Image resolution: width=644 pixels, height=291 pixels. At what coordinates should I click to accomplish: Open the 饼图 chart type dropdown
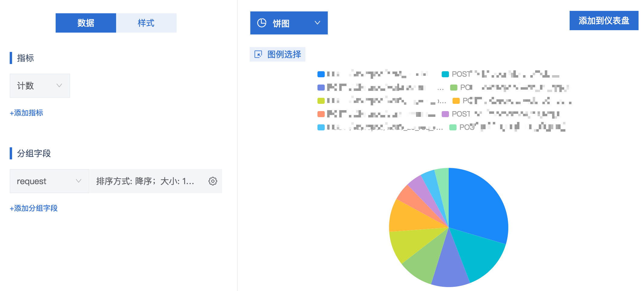(289, 23)
